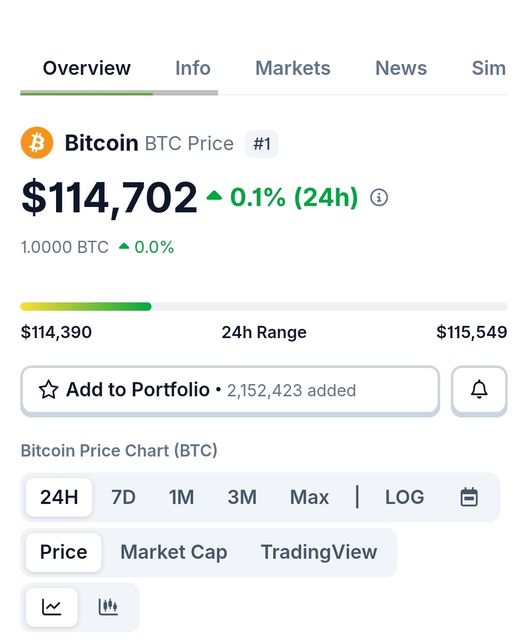The height and width of the screenshot is (640, 528).
Task: Click the star icon in Add to Portfolio
Action: (49, 389)
